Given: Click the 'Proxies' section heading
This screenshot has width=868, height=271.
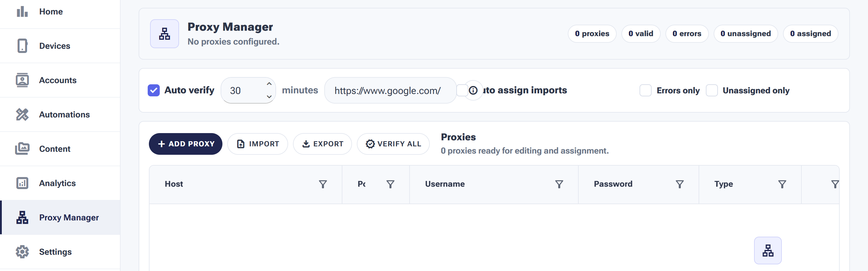Looking at the screenshot, I should tap(458, 137).
